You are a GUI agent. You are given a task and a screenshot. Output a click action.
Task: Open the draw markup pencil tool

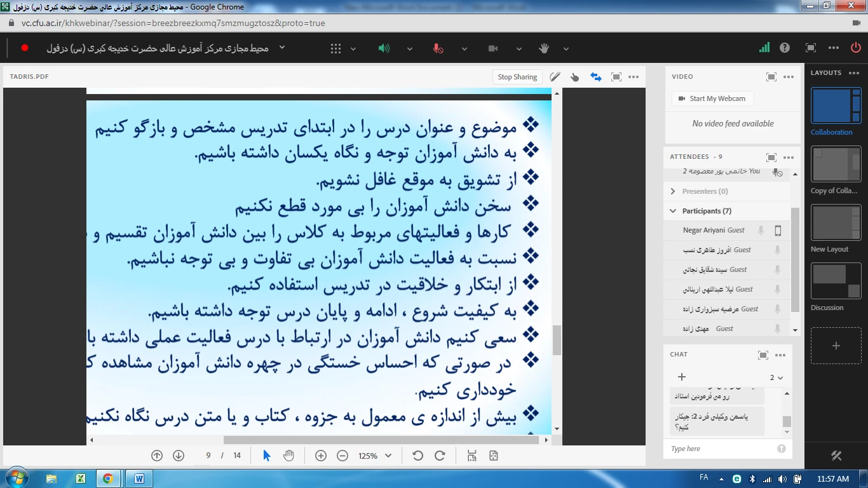pos(555,77)
